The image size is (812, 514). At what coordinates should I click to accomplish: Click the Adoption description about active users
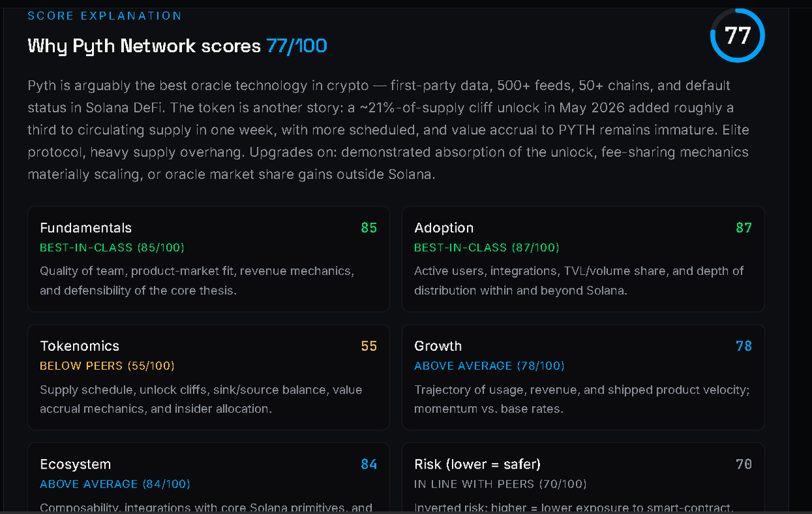tap(579, 282)
